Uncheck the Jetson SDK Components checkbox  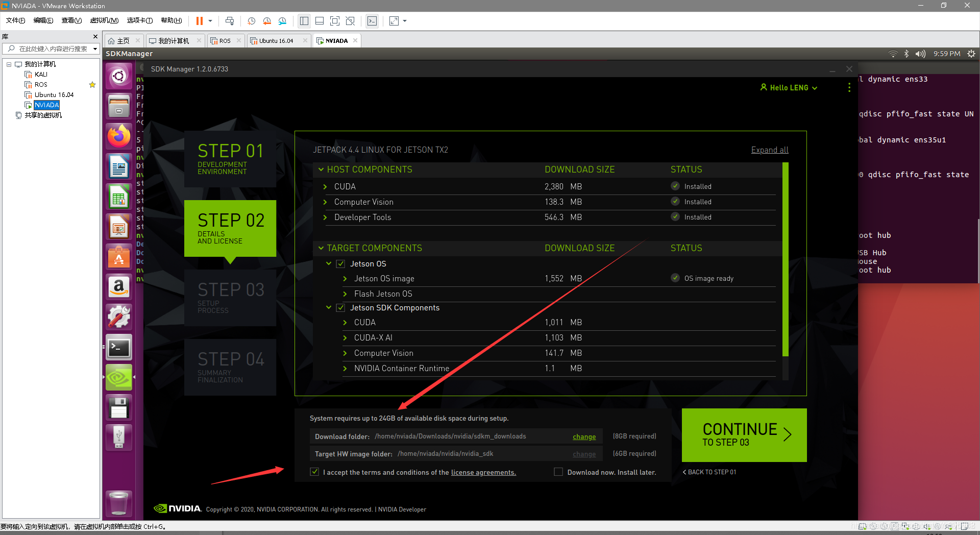340,308
